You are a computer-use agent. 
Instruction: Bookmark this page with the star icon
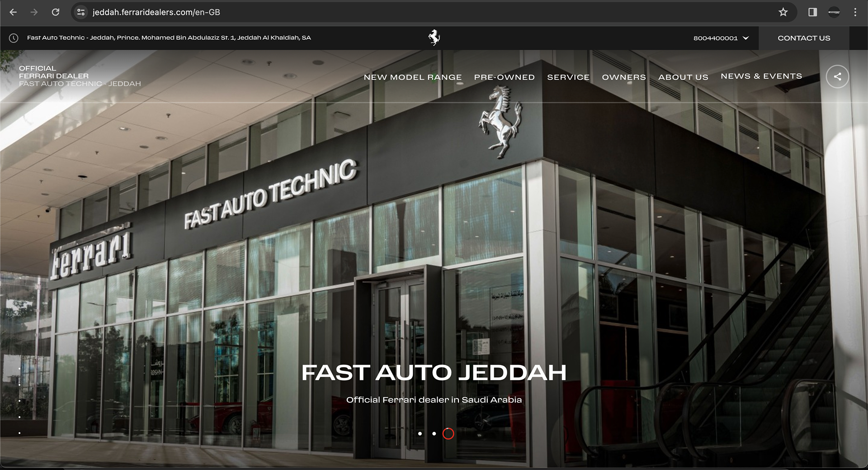783,12
